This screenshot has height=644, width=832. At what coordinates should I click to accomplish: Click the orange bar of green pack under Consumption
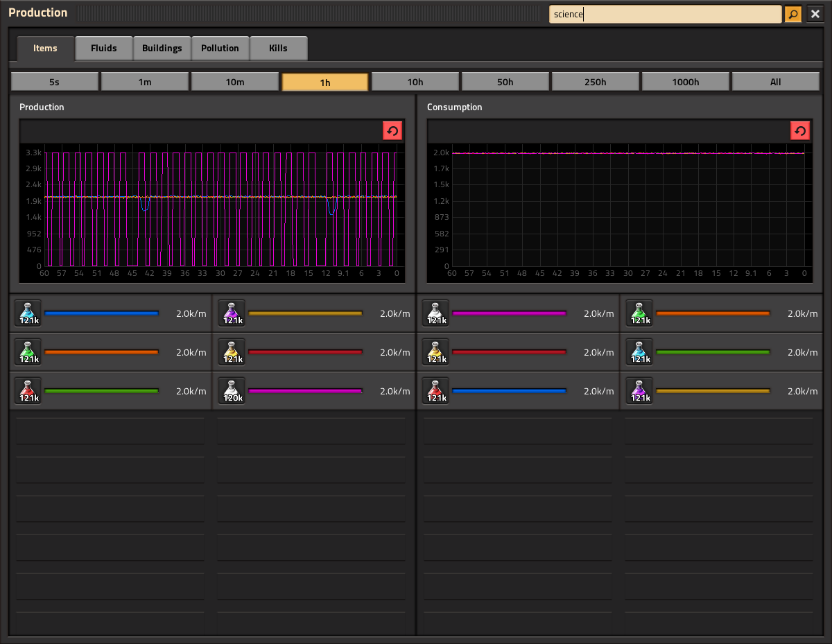click(x=713, y=313)
